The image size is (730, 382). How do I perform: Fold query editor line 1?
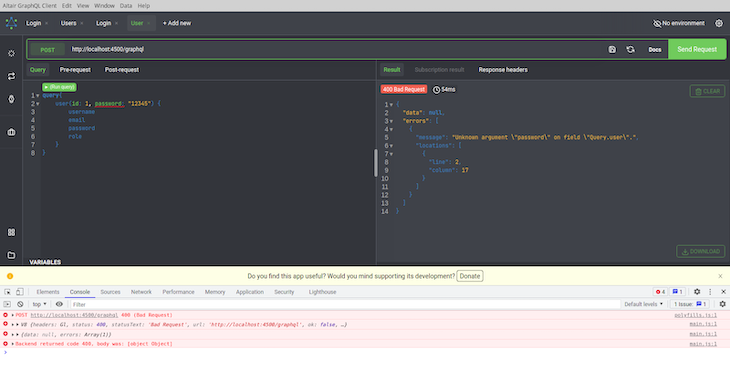pos(38,96)
